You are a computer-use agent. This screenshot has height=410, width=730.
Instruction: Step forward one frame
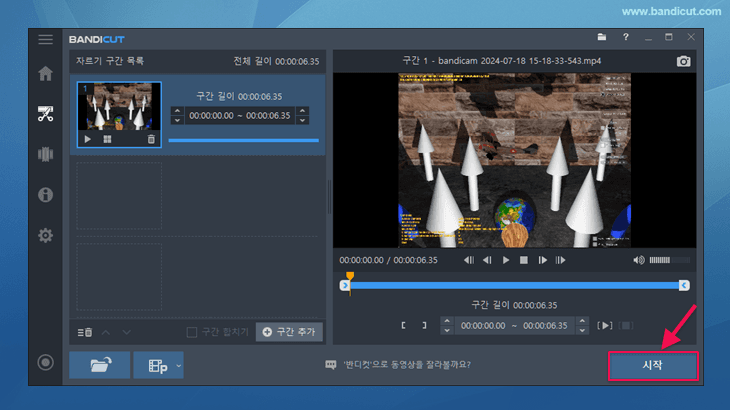(542, 260)
